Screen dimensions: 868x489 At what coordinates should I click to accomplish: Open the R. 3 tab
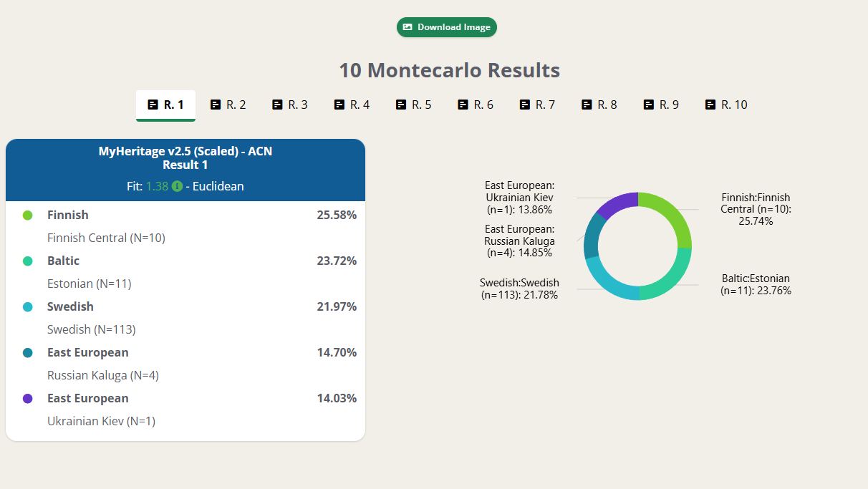[x=289, y=105]
